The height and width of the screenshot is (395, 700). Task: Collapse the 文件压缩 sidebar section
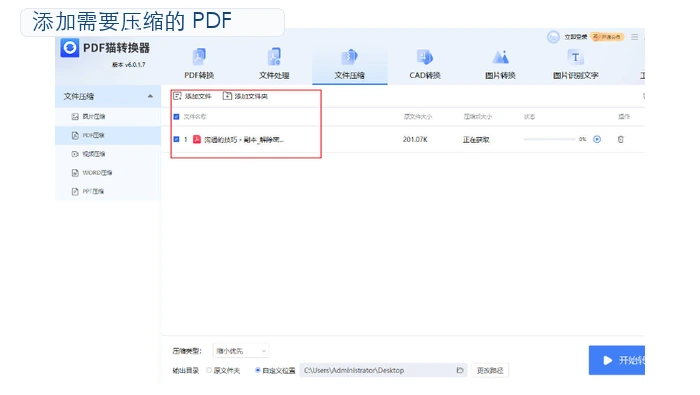coord(150,96)
